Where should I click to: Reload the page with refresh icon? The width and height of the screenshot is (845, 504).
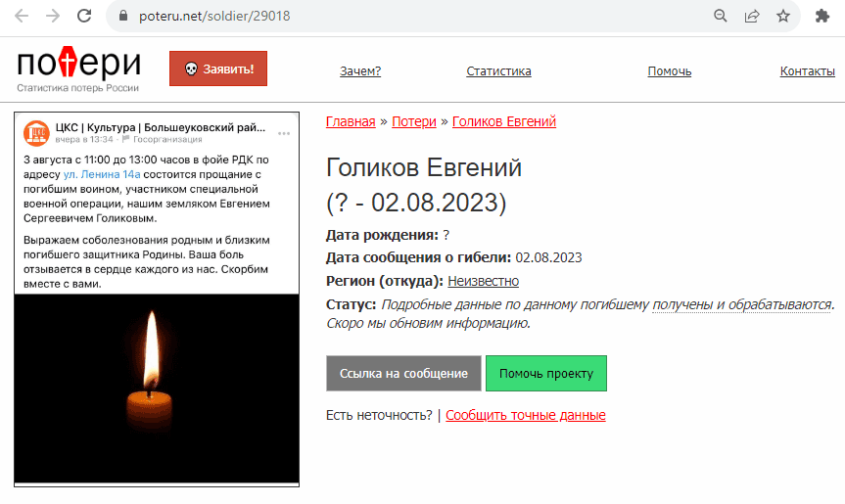tap(84, 16)
